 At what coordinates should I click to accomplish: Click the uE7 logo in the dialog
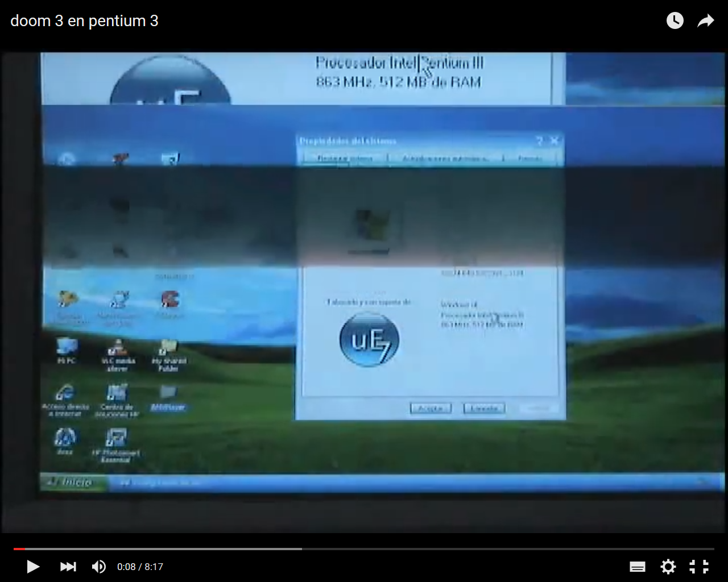(x=369, y=339)
